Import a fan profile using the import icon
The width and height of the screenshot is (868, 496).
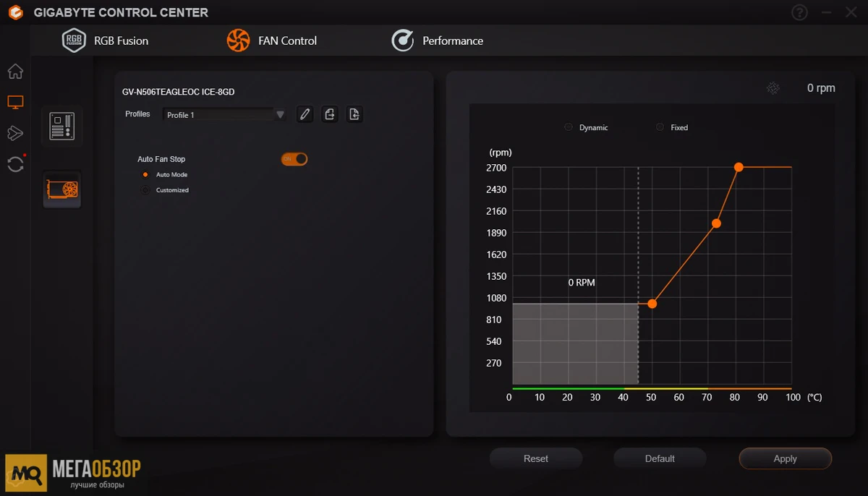[354, 114]
